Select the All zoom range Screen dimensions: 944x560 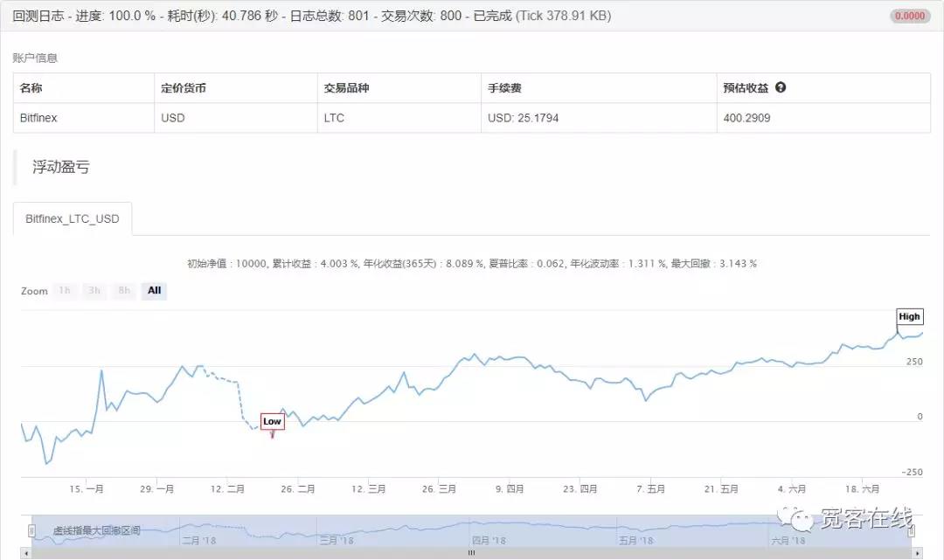(155, 291)
